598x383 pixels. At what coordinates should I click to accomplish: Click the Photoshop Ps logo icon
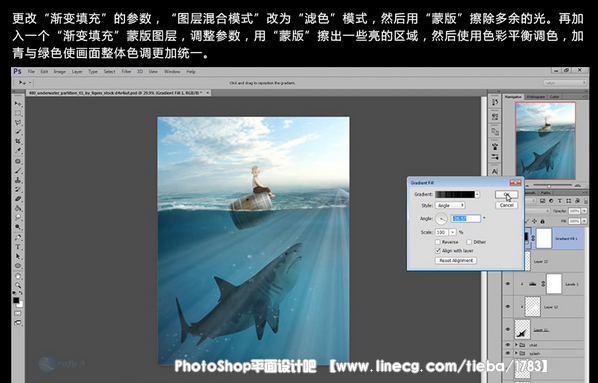click(17, 71)
